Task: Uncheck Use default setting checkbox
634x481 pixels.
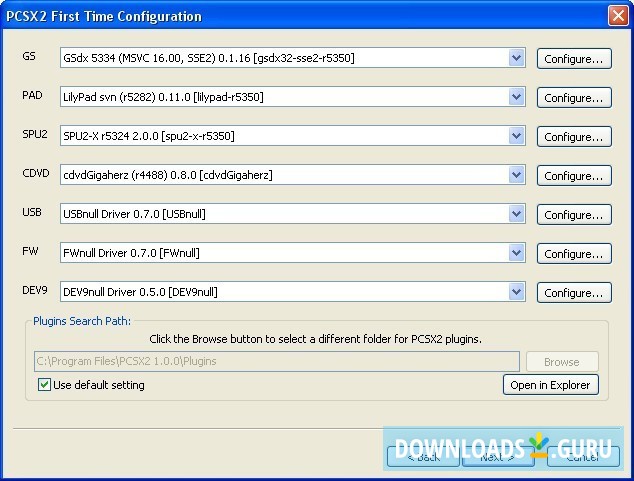Action: click(44, 384)
